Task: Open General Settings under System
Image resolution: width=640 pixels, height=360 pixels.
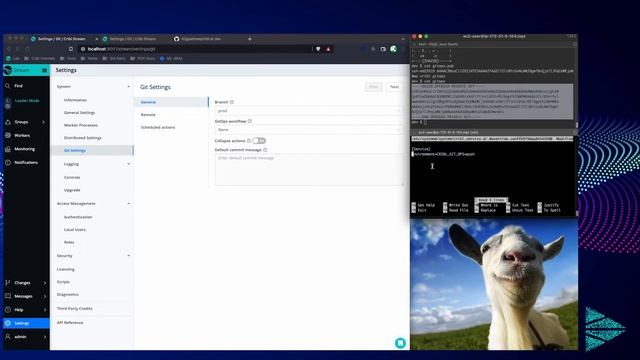Action: 79,113
